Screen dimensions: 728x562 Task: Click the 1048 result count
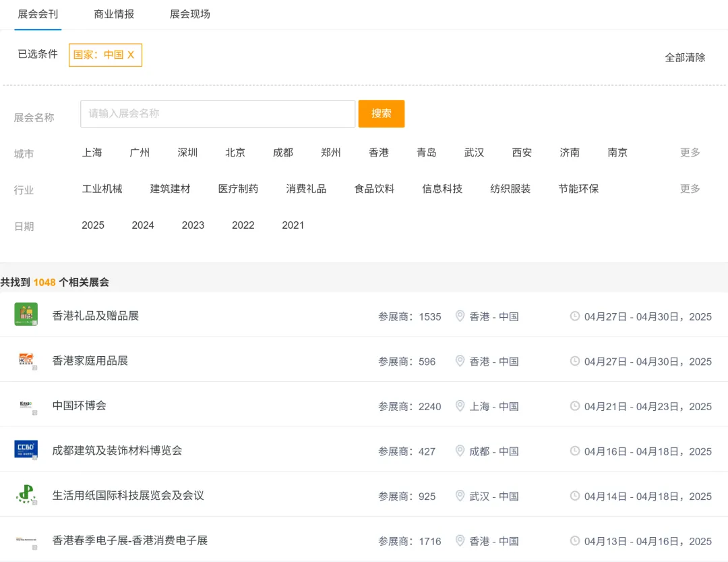click(x=44, y=283)
